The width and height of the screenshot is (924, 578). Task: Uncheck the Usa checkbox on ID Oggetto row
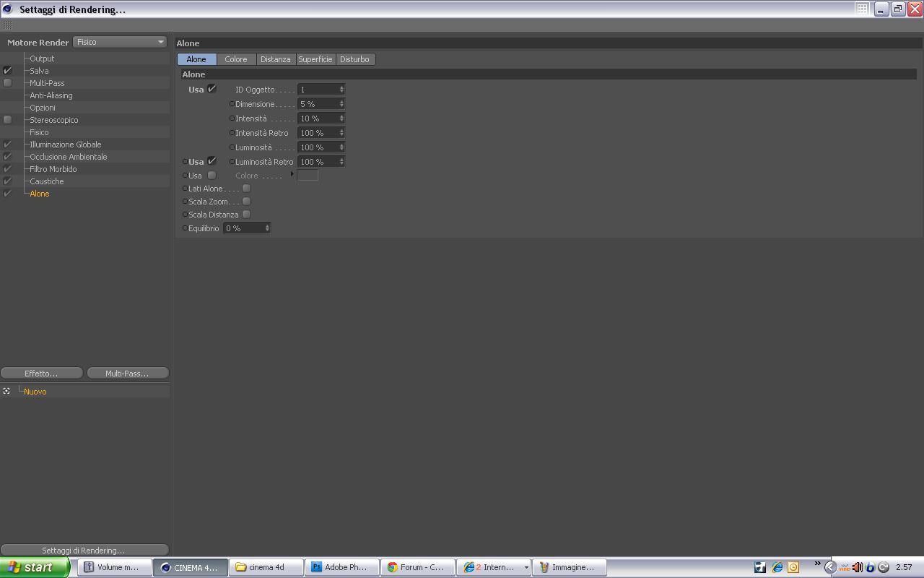coord(212,89)
